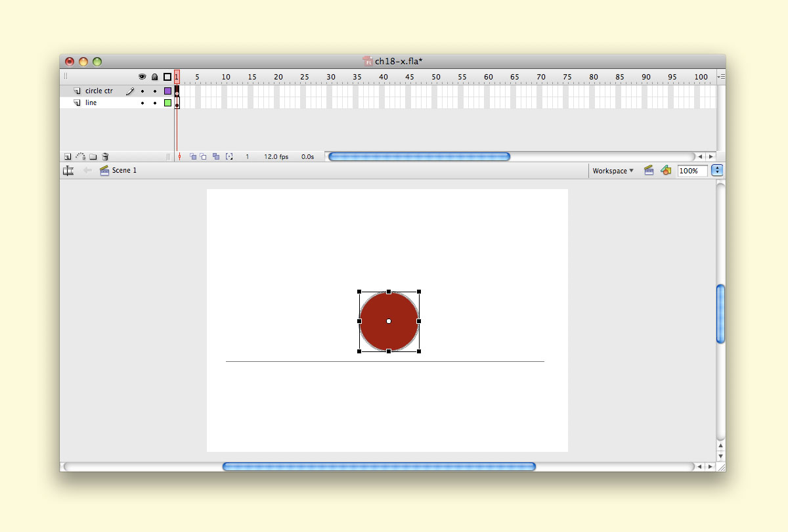Open the Edit Symbols picker
The height and width of the screenshot is (532, 788).
(x=666, y=170)
